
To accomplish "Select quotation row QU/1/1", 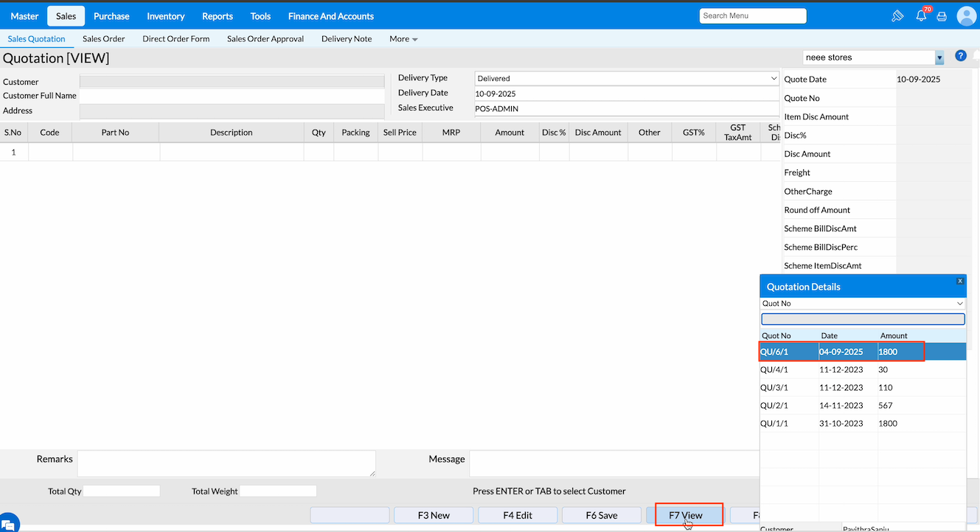I will click(x=863, y=423).
